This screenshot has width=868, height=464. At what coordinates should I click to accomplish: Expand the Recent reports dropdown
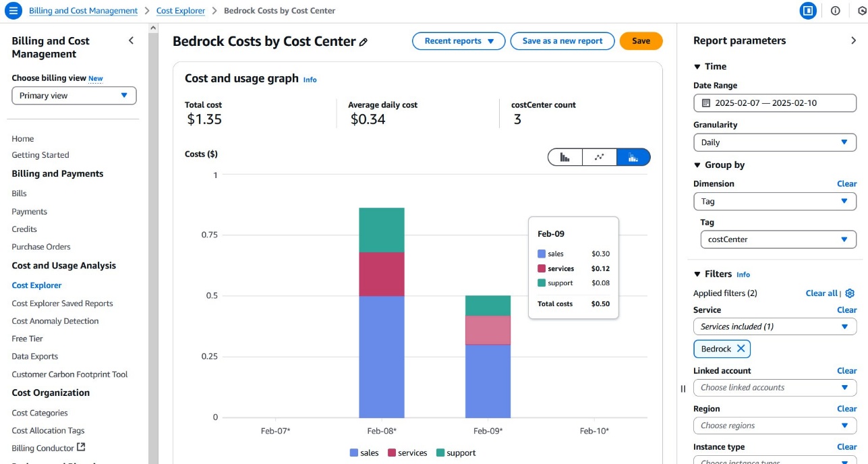[x=458, y=41]
